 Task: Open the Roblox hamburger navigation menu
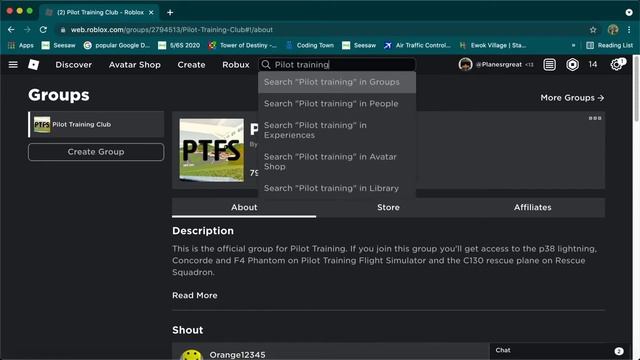coord(13,64)
